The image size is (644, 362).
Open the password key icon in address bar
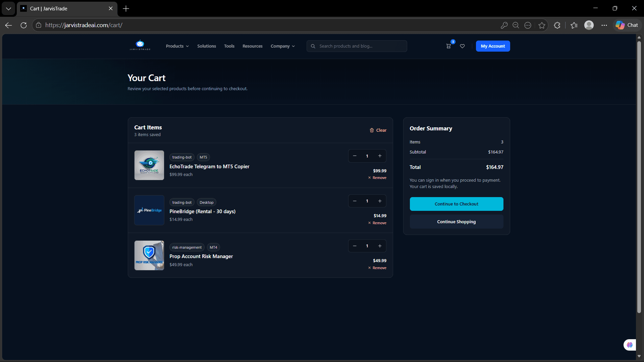[504, 25]
